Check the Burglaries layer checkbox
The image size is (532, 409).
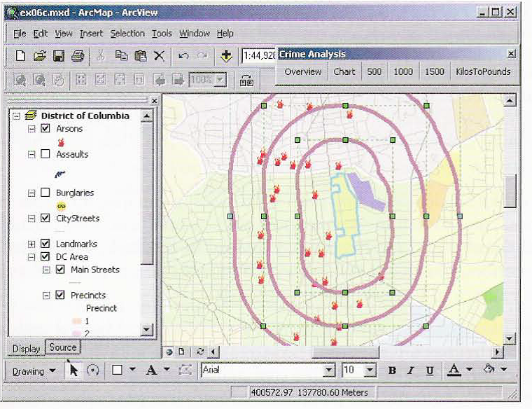click(x=45, y=193)
